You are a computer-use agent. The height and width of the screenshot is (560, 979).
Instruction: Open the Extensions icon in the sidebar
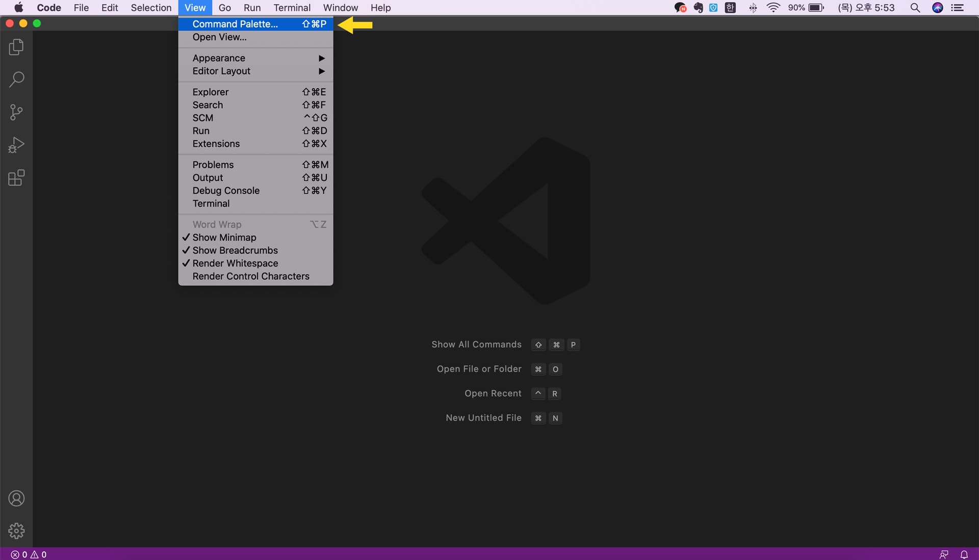16,177
